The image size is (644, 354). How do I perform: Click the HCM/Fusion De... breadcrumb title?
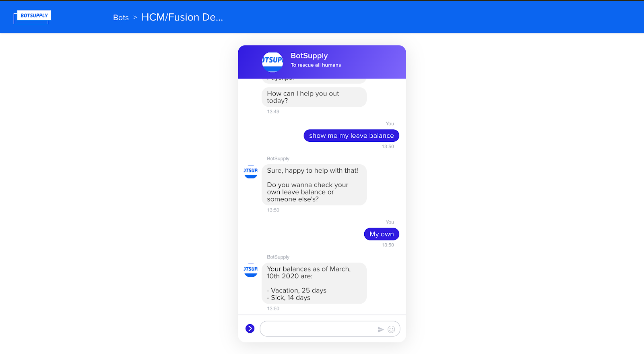click(182, 17)
